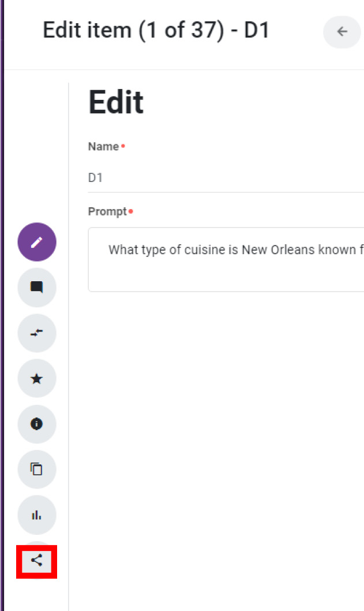Click the red required dot beside Prompt
This screenshot has height=611, width=364.
click(x=131, y=211)
